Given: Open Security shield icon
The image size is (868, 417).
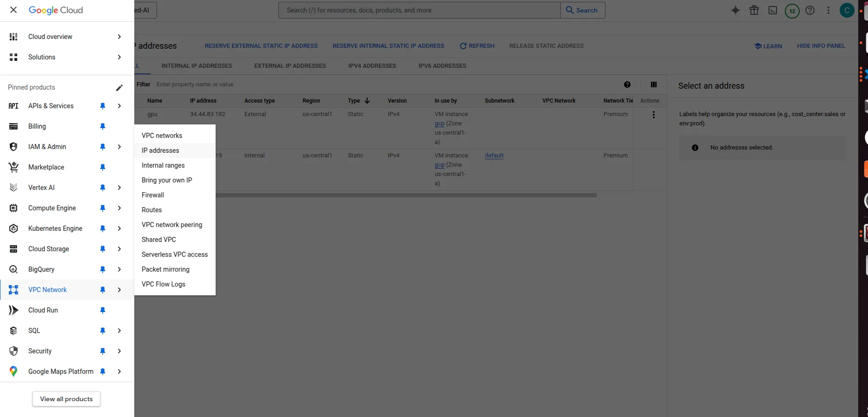Looking at the screenshot, I should click(13, 351).
